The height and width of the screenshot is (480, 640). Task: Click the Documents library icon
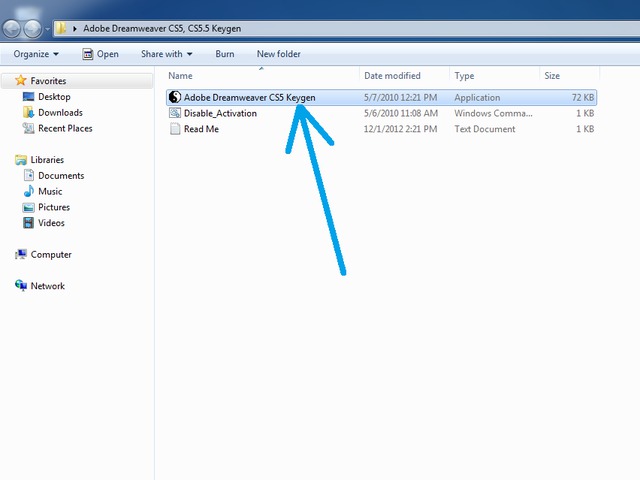point(29,175)
